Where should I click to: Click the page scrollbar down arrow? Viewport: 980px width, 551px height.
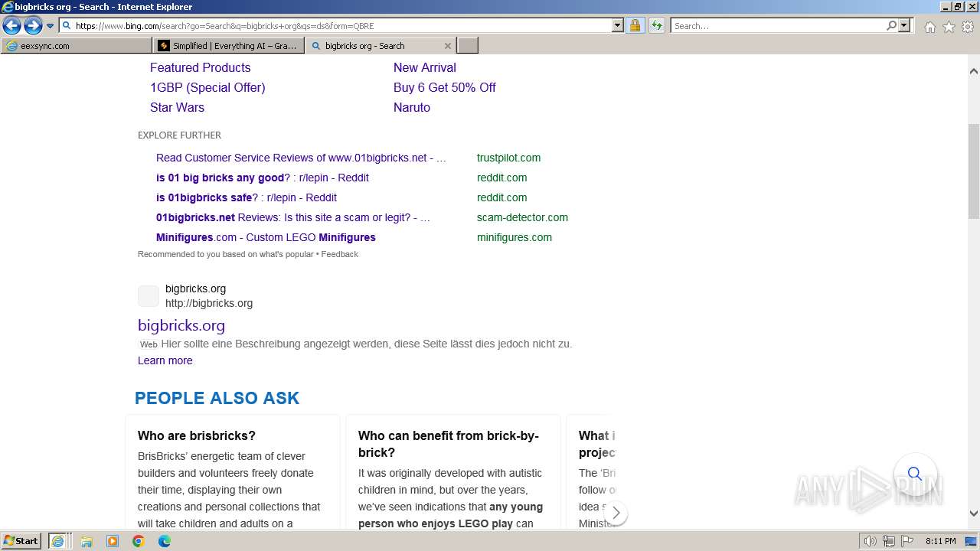(974, 514)
